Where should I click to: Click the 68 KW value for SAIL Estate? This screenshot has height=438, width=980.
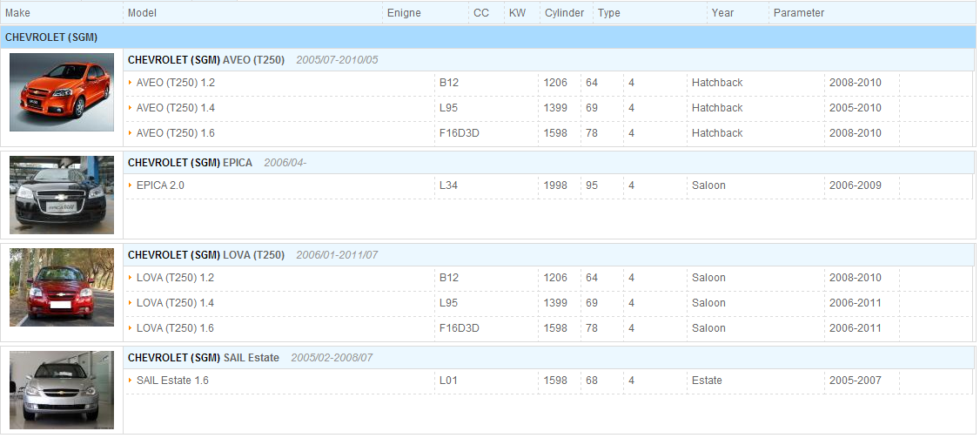pyautogui.click(x=592, y=381)
